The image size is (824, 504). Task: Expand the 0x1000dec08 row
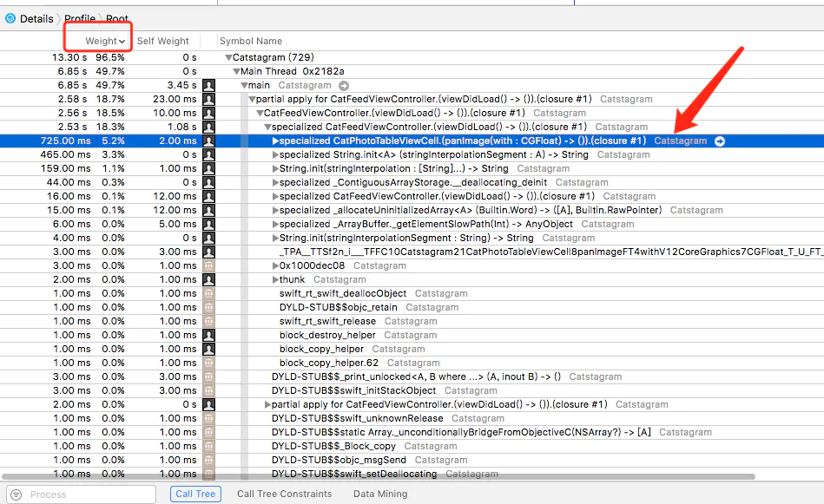click(x=275, y=266)
